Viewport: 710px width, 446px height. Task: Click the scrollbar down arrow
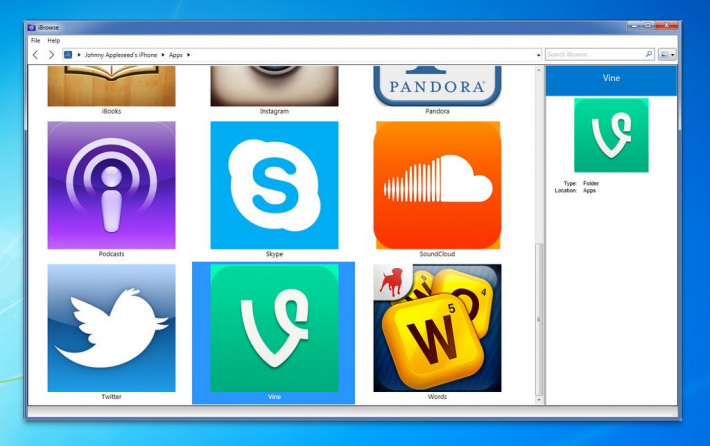(539, 400)
